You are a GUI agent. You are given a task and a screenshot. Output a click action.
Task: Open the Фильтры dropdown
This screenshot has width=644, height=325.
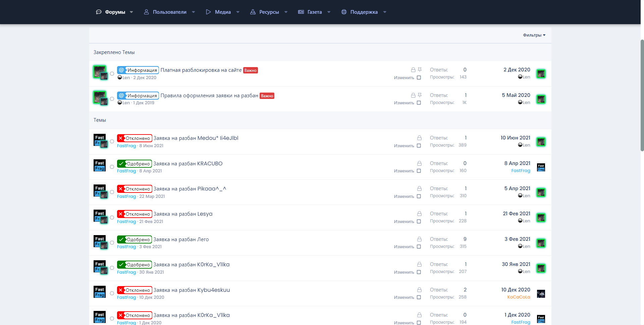[x=534, y=35]
